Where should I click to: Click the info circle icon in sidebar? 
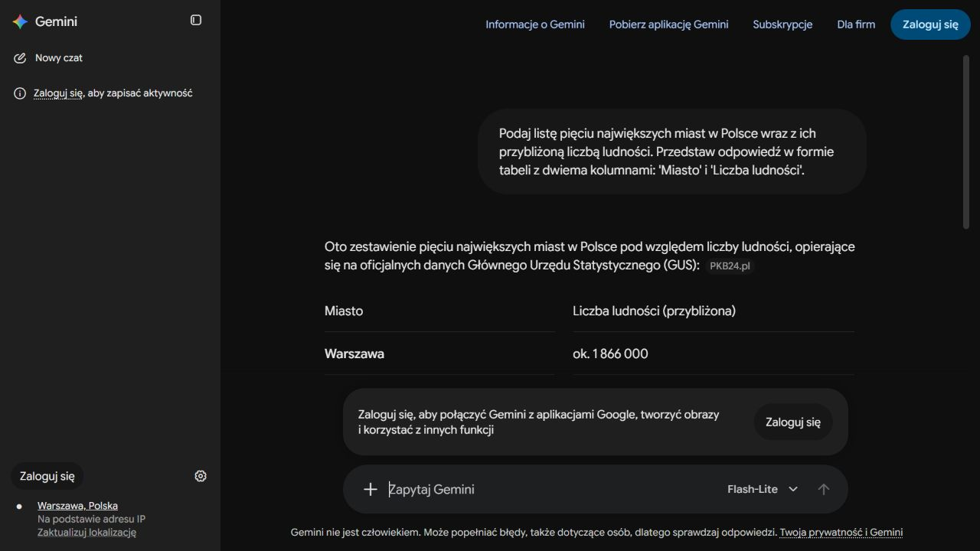(20, 93)
